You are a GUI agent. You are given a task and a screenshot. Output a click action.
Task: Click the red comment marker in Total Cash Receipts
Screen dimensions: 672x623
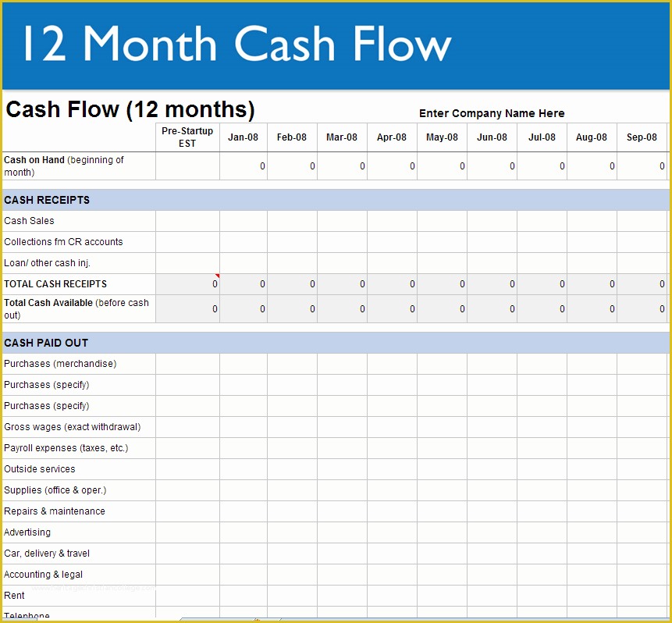(217, 276)
